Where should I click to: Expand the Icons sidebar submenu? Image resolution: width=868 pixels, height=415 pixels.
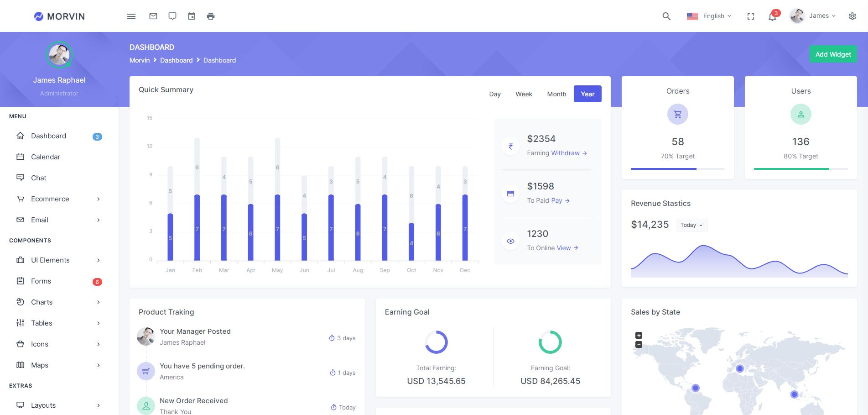point(59,344)
